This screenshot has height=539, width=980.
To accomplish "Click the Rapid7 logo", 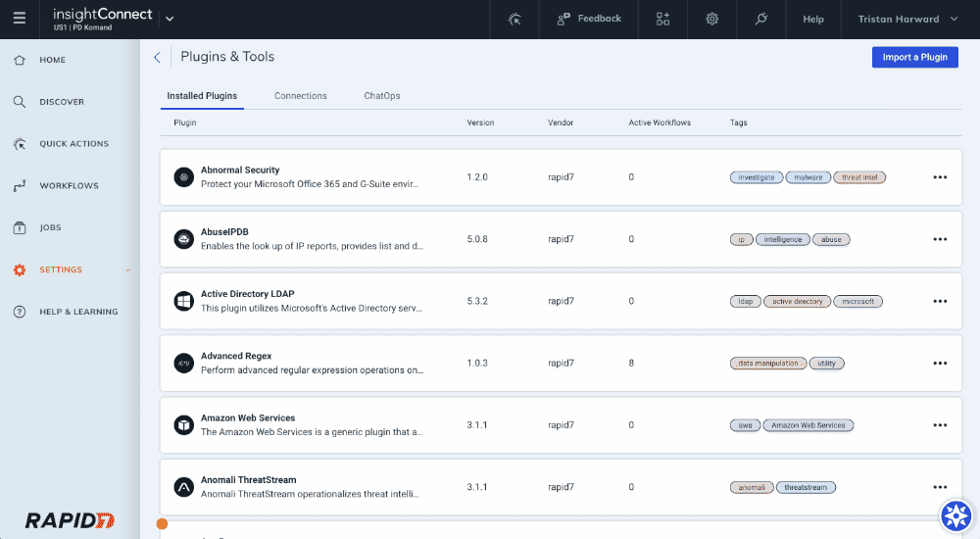I will [x=70, y=520].
